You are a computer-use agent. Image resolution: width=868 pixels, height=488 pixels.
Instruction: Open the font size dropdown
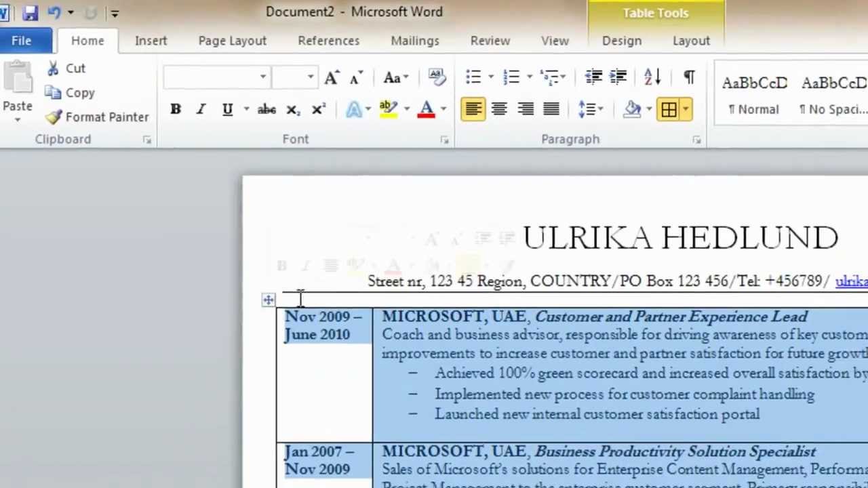point(311,77)
